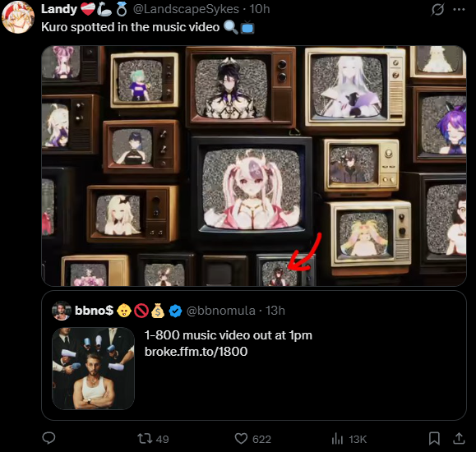476x452 pixels.
Task: Click the repost arrows icon
Action: 144,439
